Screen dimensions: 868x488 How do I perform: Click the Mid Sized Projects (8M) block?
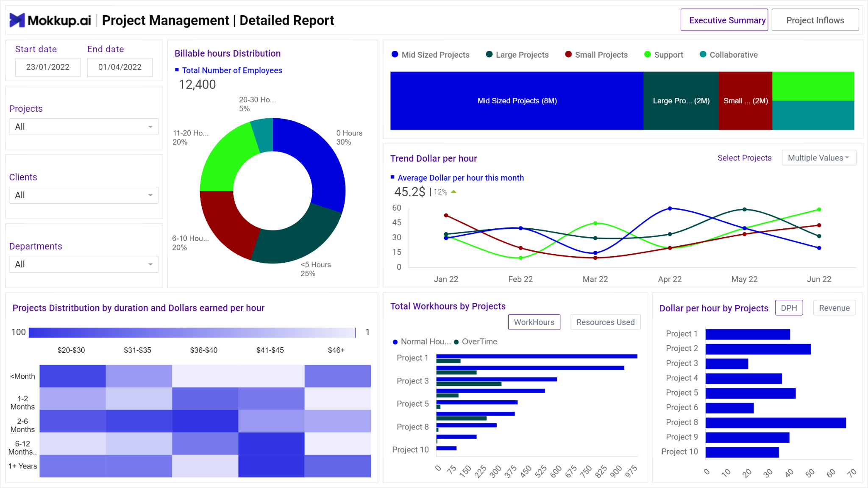517,101
